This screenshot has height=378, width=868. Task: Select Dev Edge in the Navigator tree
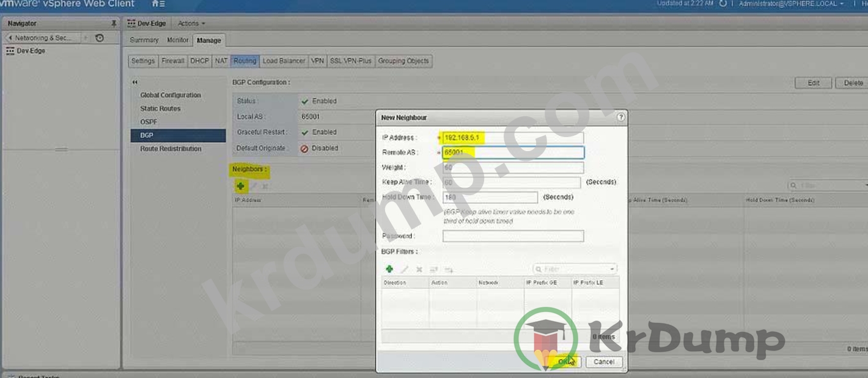(31, 51)
